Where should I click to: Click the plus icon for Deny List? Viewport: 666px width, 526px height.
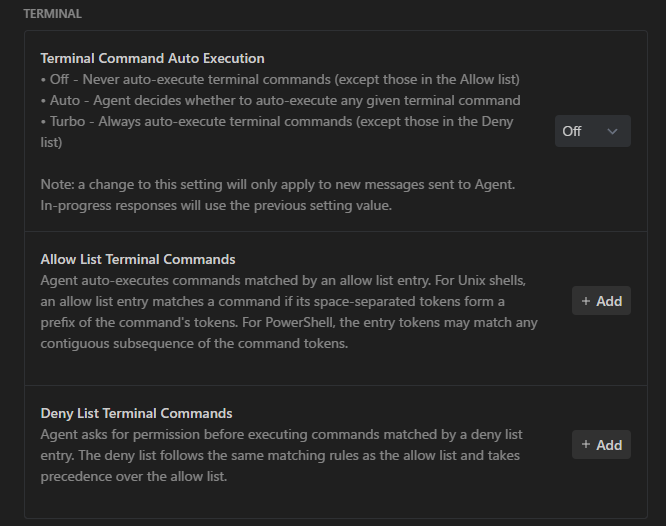pyautogui.click(x=586, y=445)
